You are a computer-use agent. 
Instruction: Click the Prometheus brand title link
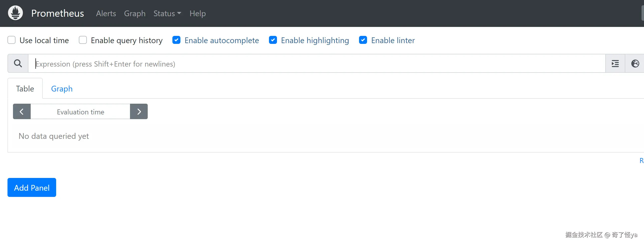(x=57, y=13)
